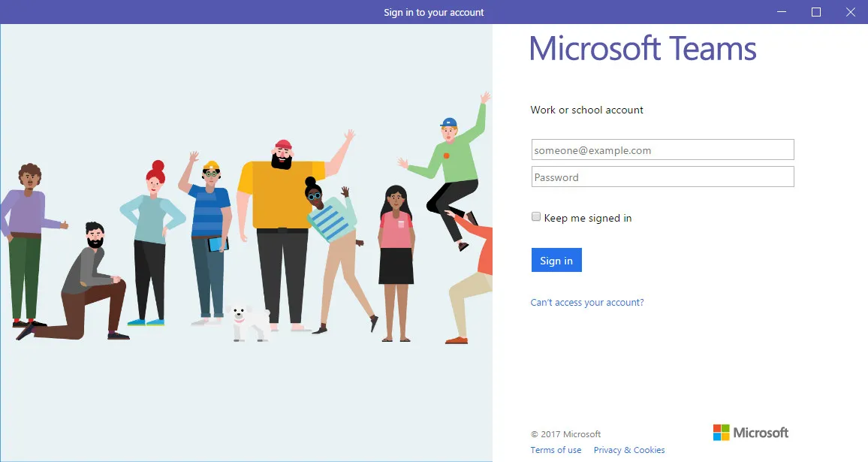Click the Keep me signed in label
The width and height of the screenshot is (868, 462).
(588, 218)
